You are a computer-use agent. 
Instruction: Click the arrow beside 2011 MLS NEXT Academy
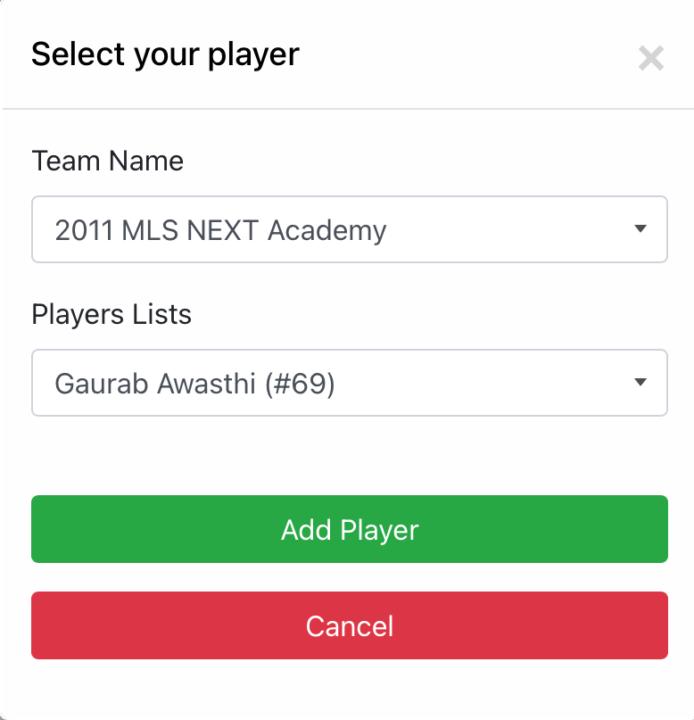tap(640, 228)
